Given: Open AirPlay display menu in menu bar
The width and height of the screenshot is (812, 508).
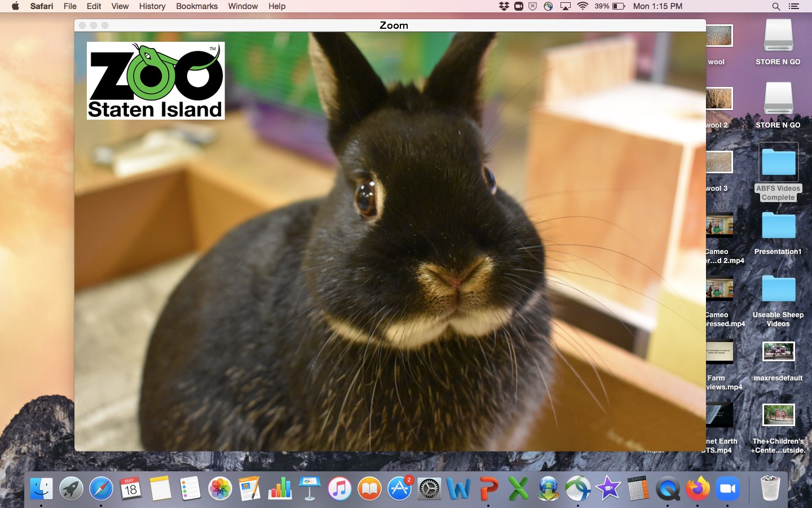Looking at the screenshot, I should (565, 6).
